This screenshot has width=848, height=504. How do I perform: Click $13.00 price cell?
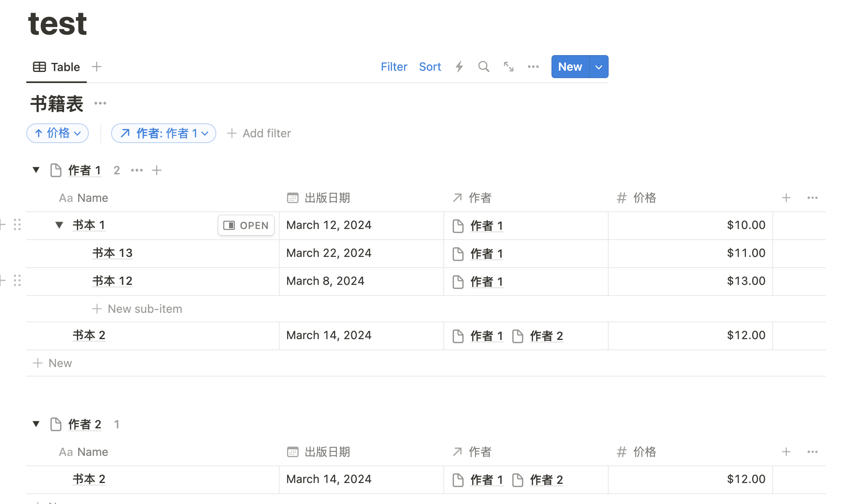click(690, 281)
